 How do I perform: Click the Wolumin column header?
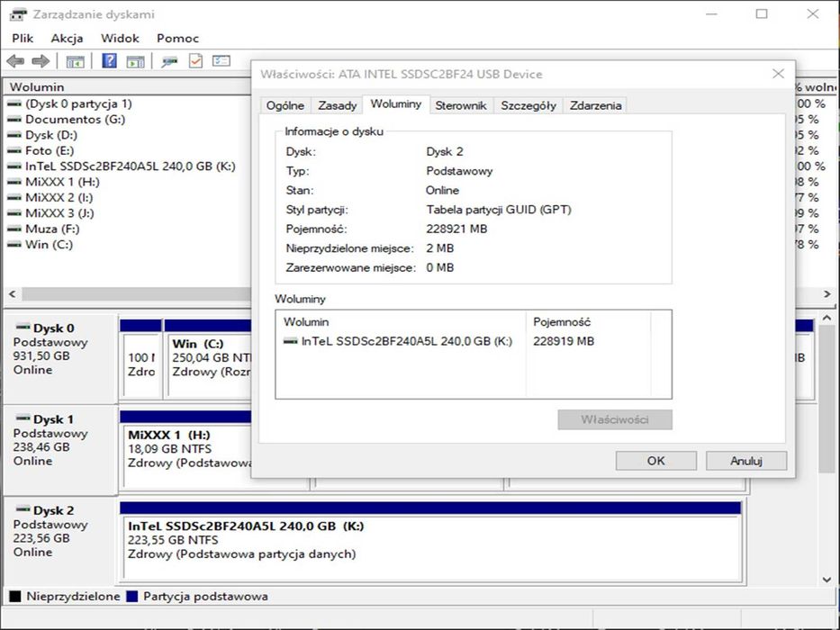(x=127, y=86)
